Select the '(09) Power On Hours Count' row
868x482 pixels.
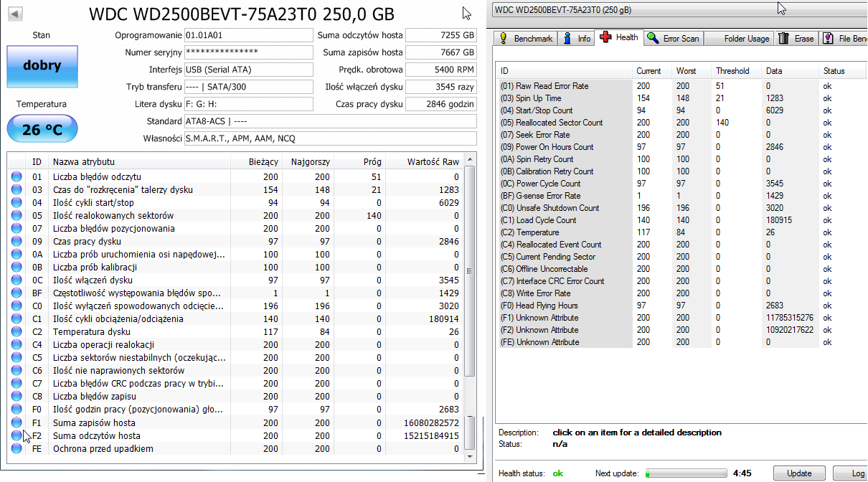click(x=680, y=147)
